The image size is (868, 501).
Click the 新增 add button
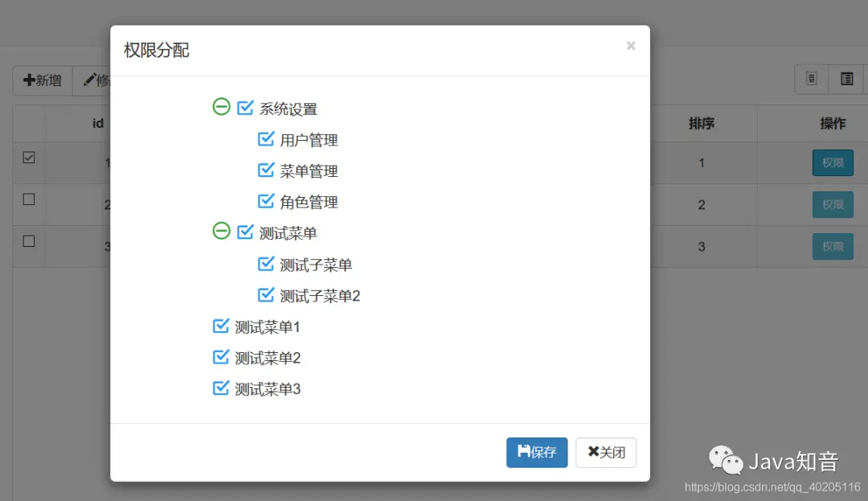pos(43,80)
